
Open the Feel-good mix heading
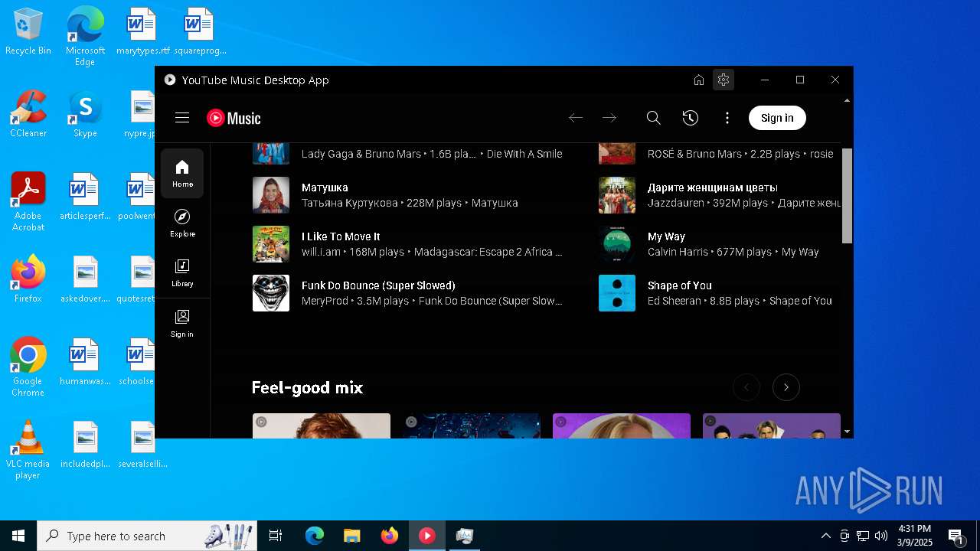(x=307, y=387)
